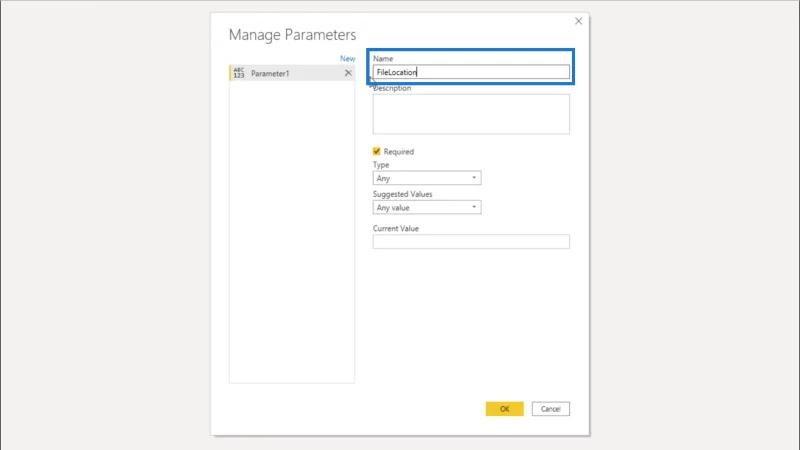Delete Parameter1 using its X icon

click(348, 73)
